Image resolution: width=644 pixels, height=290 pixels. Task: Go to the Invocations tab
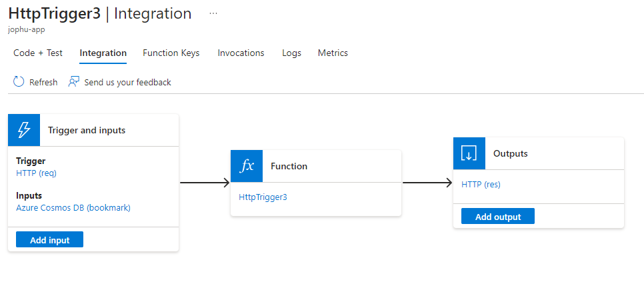pyautogui.click(x=241, y=53)
